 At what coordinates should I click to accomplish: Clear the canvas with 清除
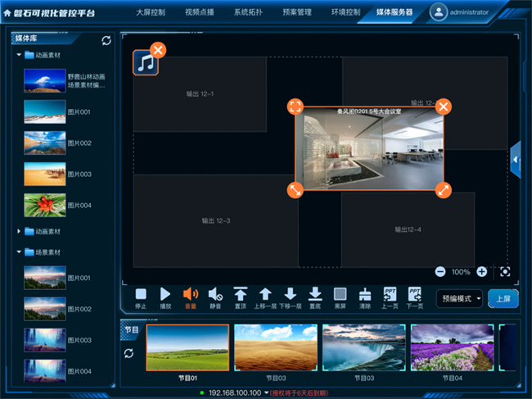pyautogui.click(x=365, y=298)
